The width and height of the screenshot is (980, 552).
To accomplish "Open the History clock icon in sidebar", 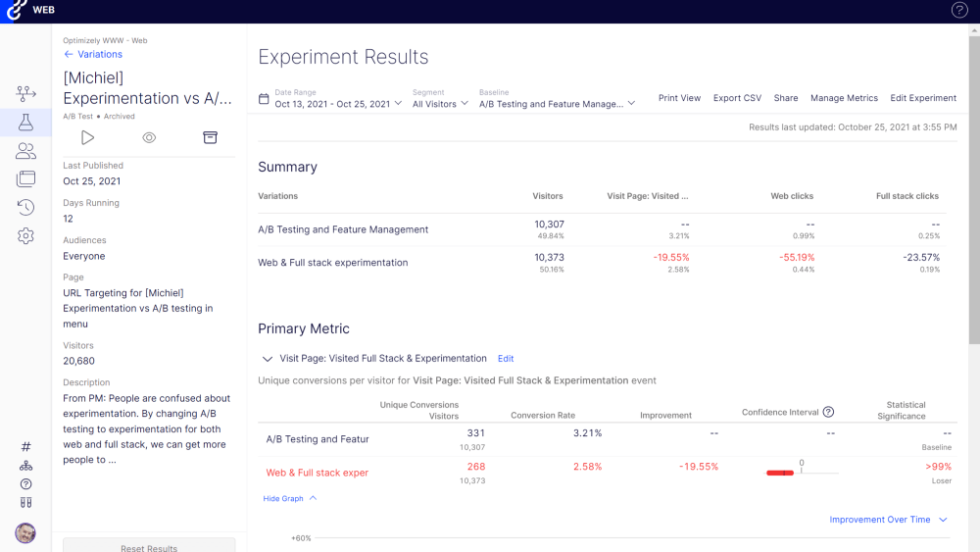I will pos(25,207).
